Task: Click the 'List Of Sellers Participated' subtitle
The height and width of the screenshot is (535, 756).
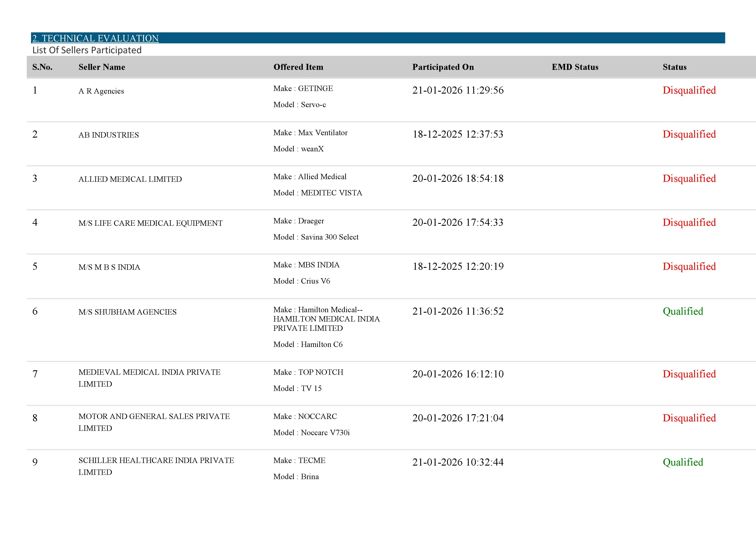Action: 87,50
